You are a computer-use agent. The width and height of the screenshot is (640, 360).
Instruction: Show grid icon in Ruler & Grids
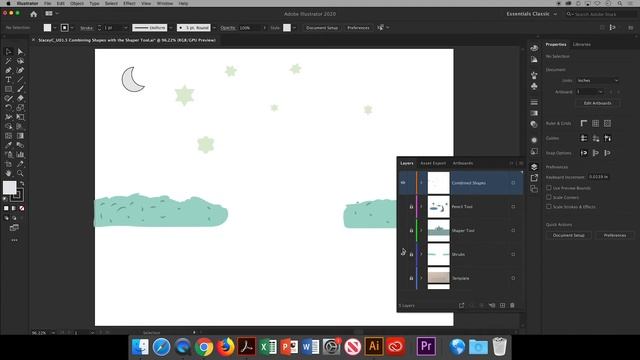pos(596,123)
